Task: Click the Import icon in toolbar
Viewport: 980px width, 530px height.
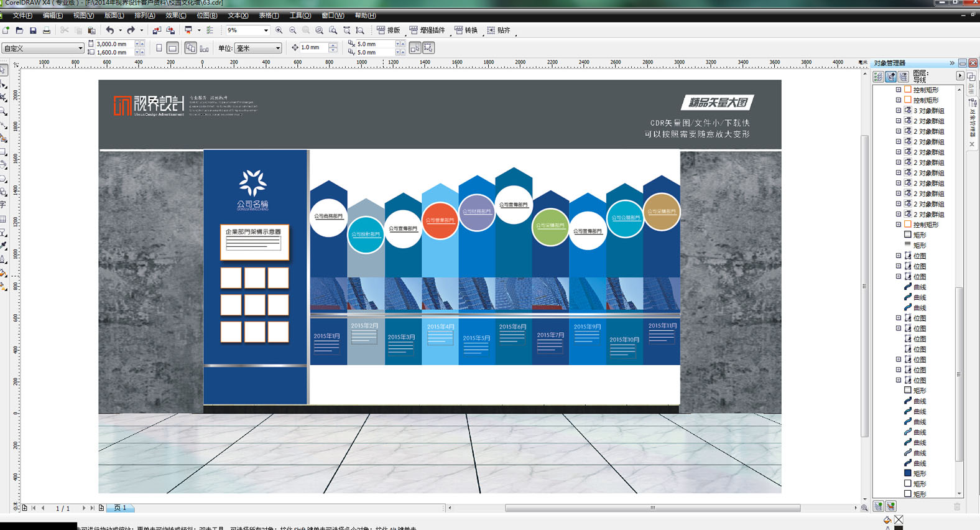Action: (157, 30)
